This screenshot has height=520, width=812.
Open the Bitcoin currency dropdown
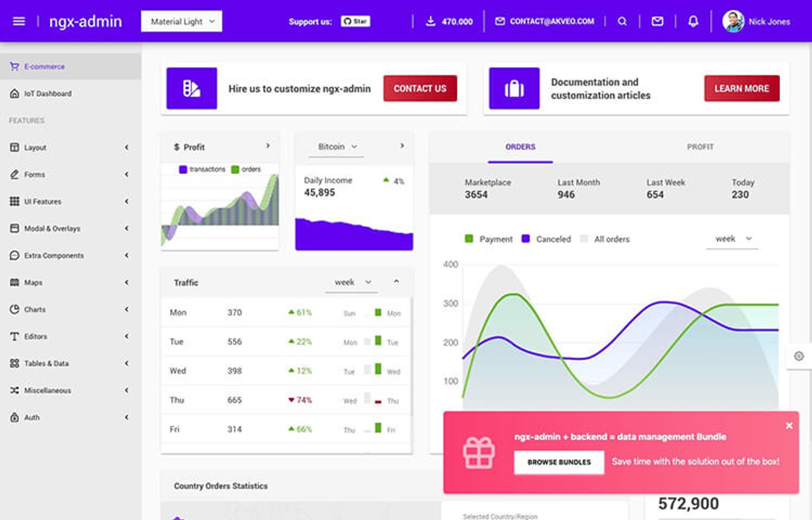[337, 147]
